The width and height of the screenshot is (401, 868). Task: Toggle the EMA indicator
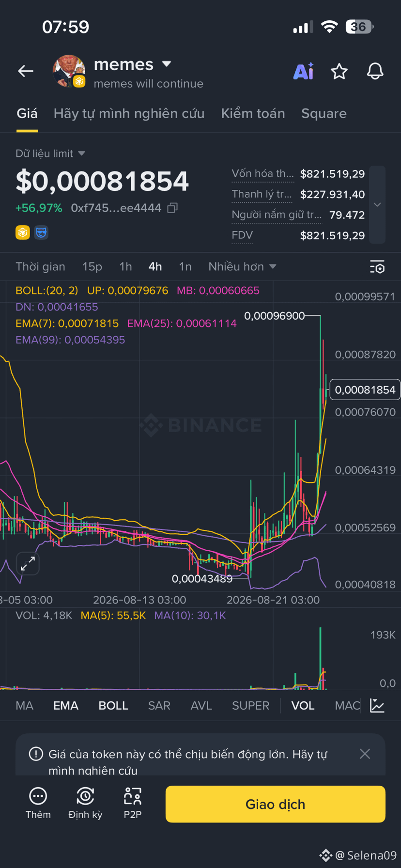click(66, 705)
